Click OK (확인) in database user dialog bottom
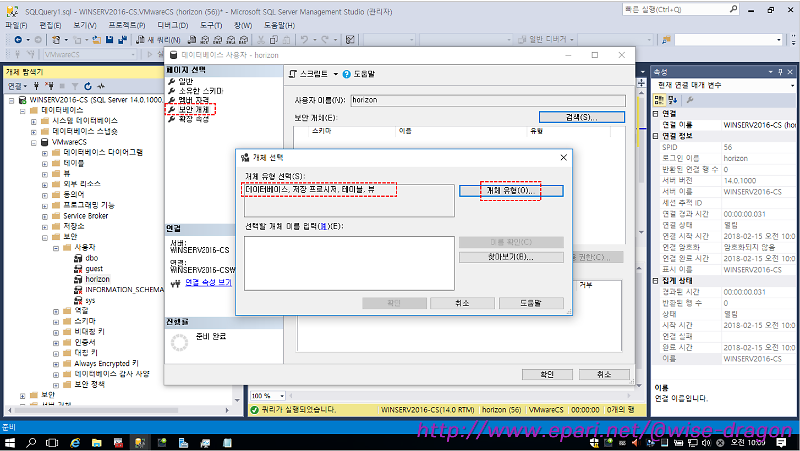 pos(547,374)
